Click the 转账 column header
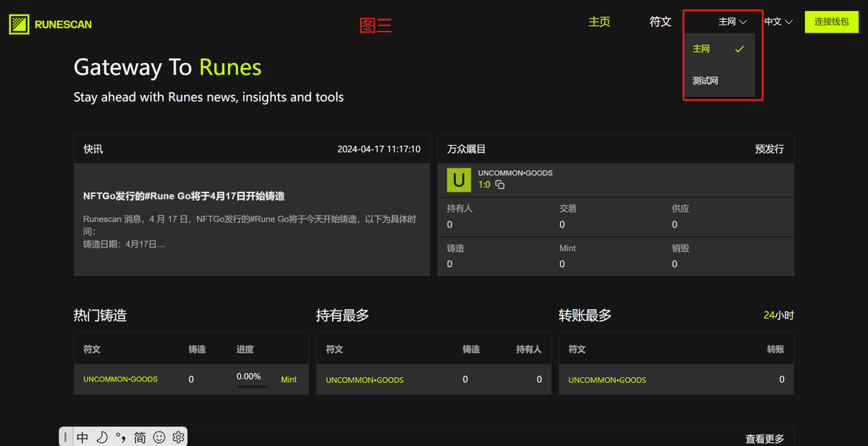 pos(775,349)
